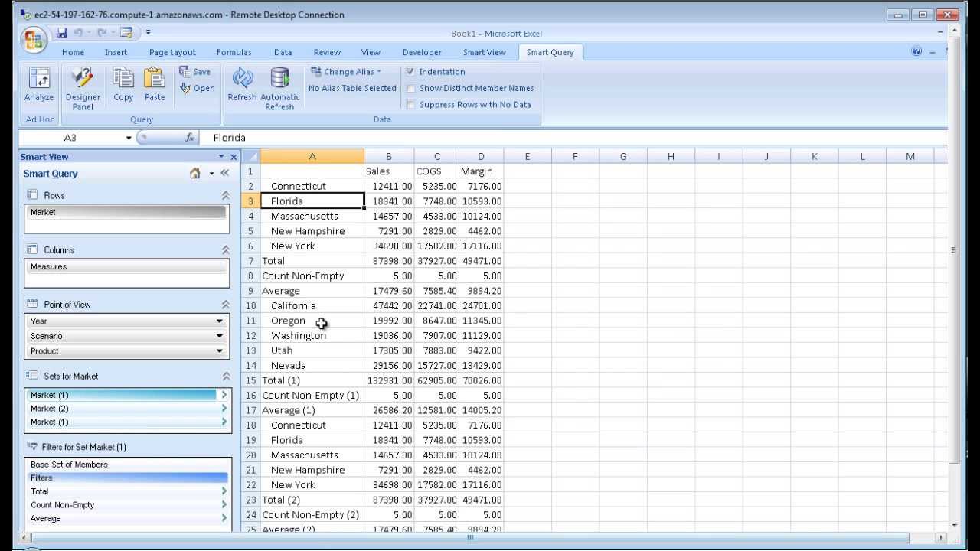Screen dimensions: 980x551
Task: Click the Filters for Set Market icon
Action: coord(32,446)
